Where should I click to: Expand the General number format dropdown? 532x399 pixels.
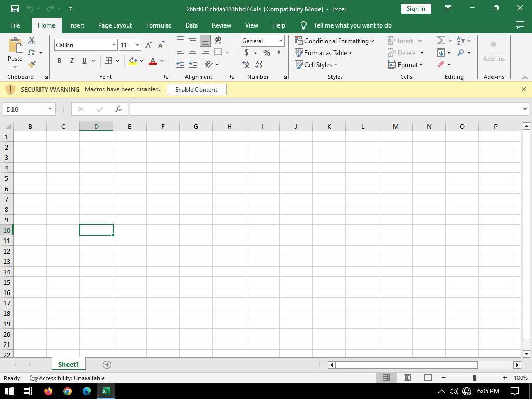(x=281, y=41)
